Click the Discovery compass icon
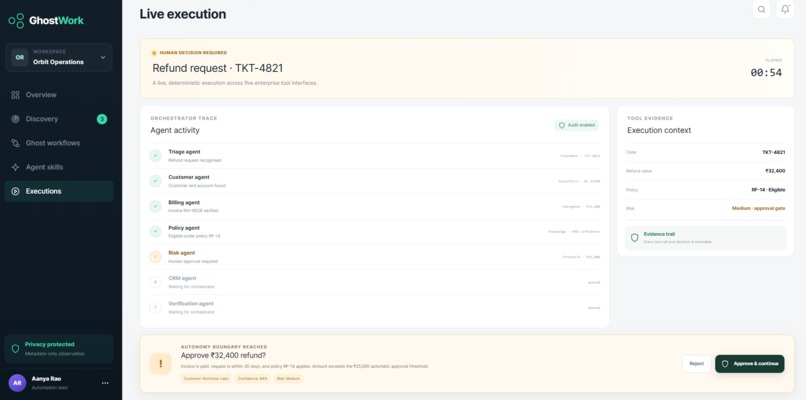Screen dimensions: 806x400 pos(15,119)
